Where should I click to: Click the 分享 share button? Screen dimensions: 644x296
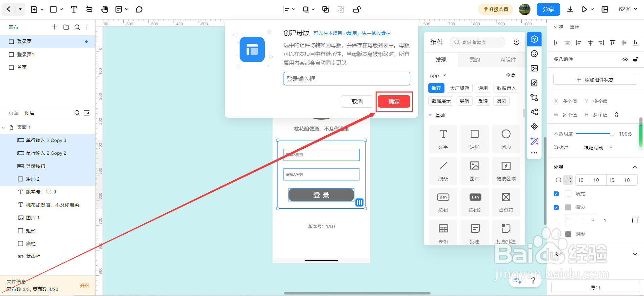coord(548,9)
